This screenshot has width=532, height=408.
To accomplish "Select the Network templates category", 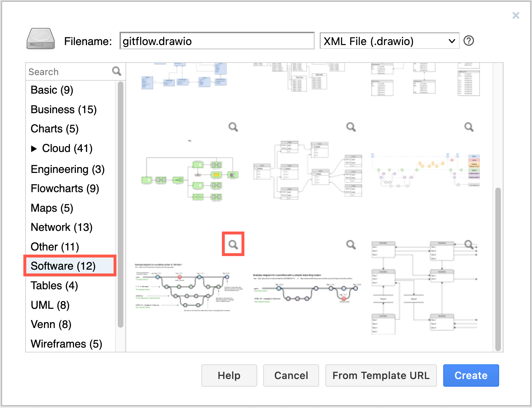I will click(62, 227).
